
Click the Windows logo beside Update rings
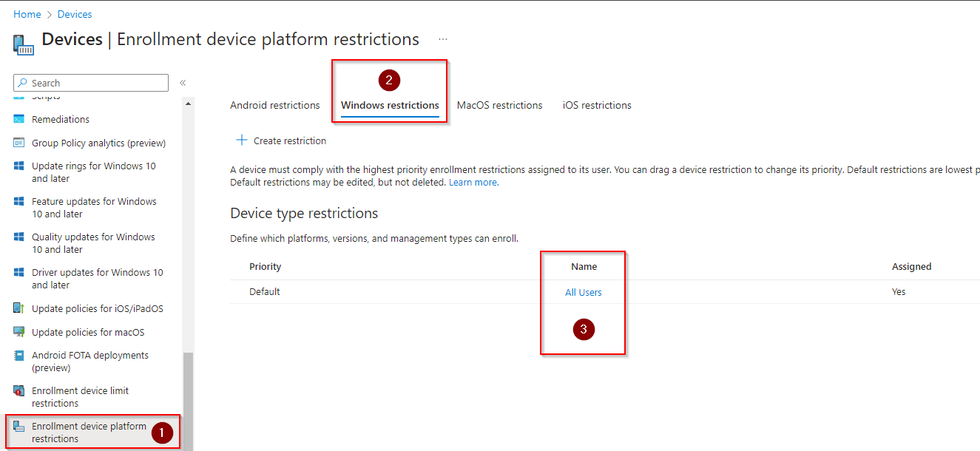[x=19, y=166]
